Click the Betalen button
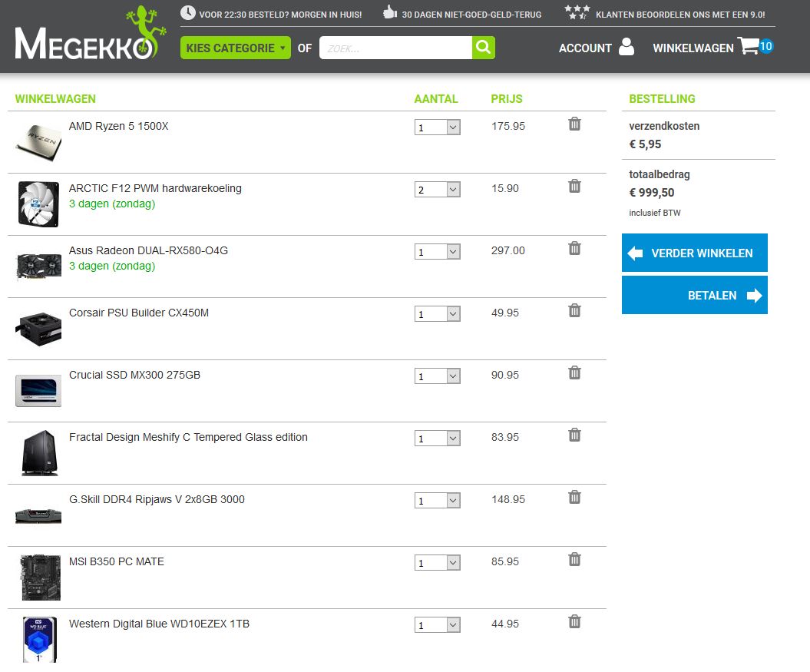The height and width of the screenshot is (672, 810). coord(694,296)
